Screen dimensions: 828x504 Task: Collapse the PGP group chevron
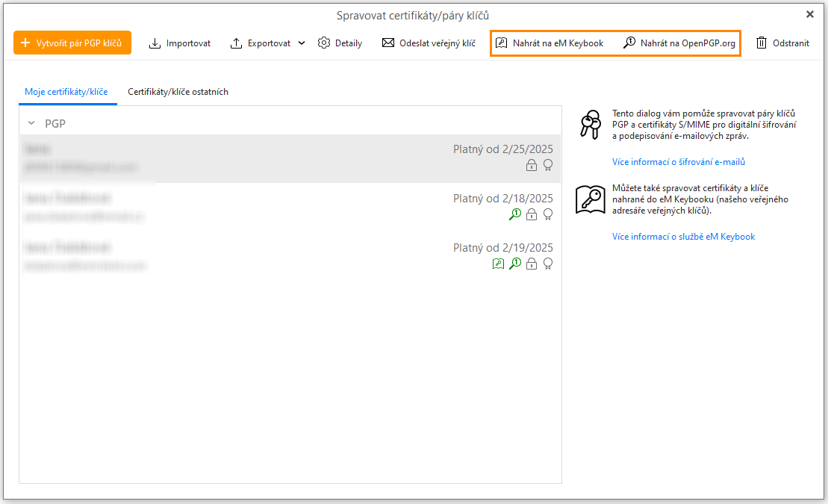pos(31,123)
